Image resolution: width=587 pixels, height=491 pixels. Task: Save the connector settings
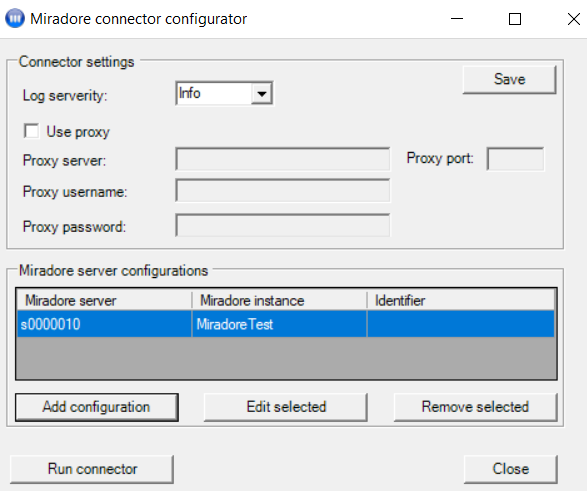coord(509,80)
